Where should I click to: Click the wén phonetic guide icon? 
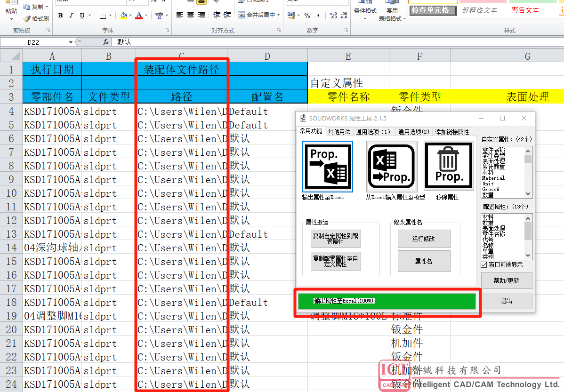pos(159,16)
